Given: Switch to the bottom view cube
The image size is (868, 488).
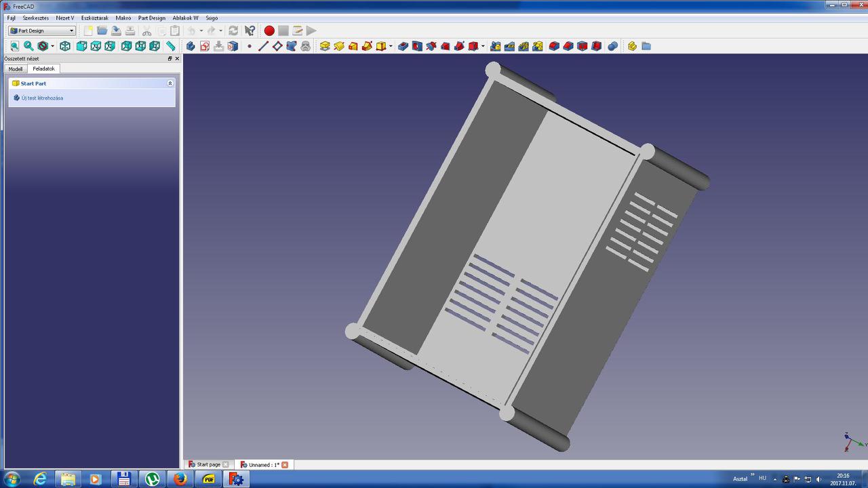Looking at the screenshot, I should (x=140, y=46).
